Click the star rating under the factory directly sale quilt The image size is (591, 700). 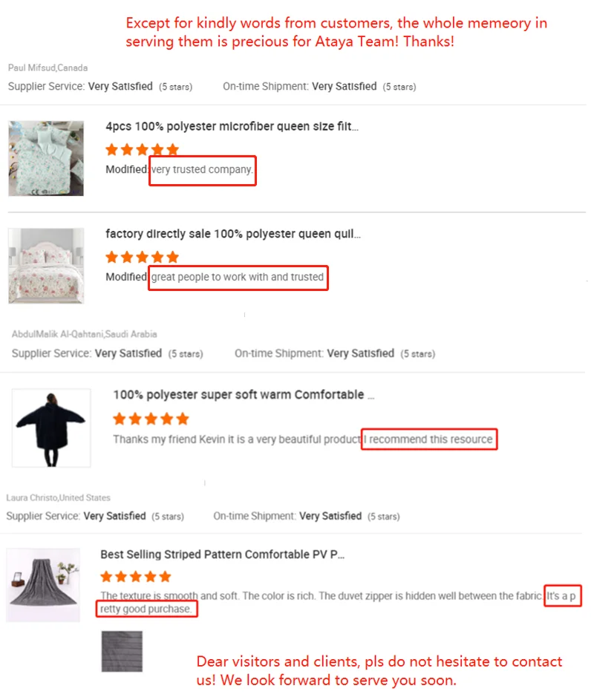click(143, 257)
